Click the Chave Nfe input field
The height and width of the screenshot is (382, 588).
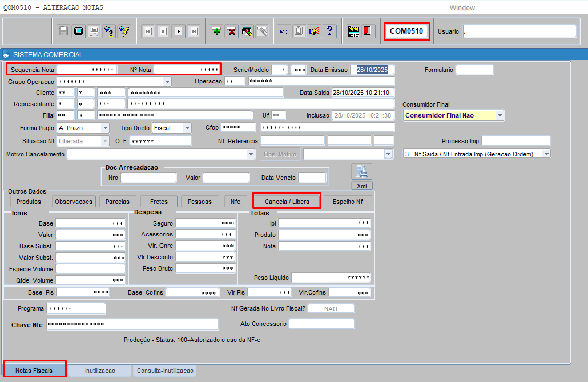[x=132, y=324]
